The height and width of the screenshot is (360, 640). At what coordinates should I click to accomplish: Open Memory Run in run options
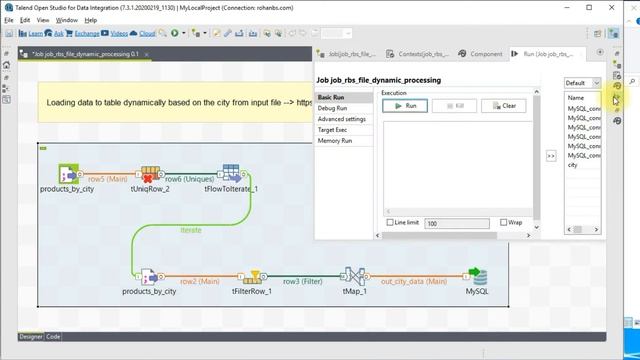click(x=344, y=141)
